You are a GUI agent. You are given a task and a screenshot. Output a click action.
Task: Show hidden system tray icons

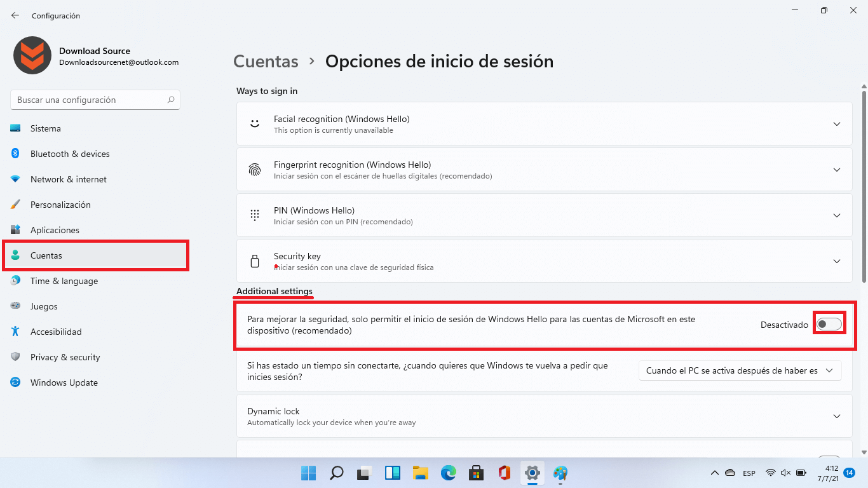(715, 473)
